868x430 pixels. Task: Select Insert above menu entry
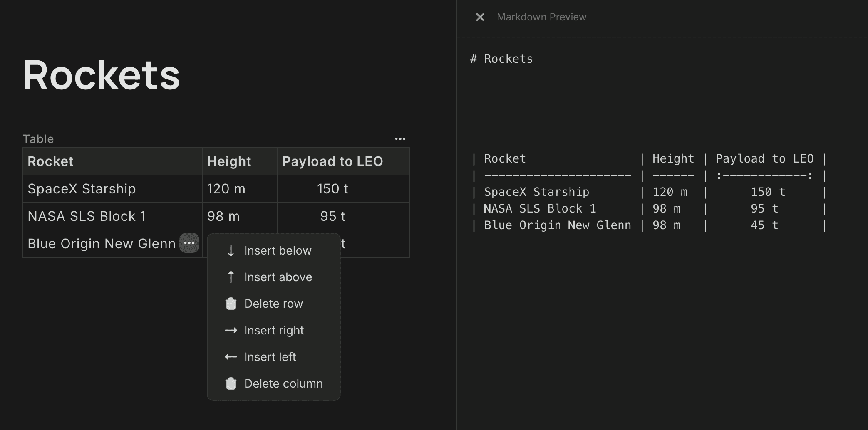point(278,277)
